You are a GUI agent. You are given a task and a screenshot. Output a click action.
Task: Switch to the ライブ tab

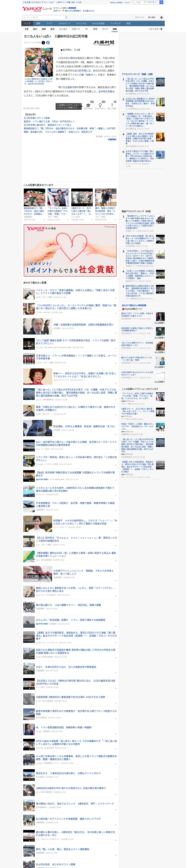tap(49, 24)
